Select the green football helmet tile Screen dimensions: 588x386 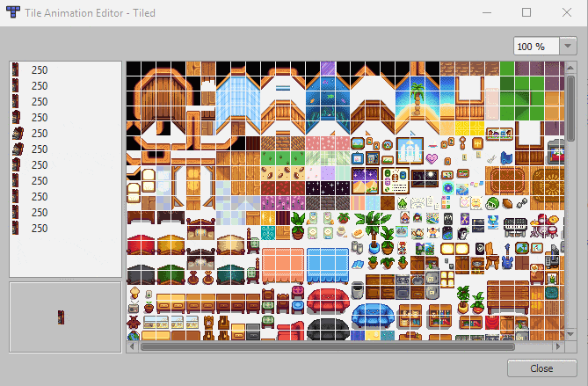tap(492, 204)
